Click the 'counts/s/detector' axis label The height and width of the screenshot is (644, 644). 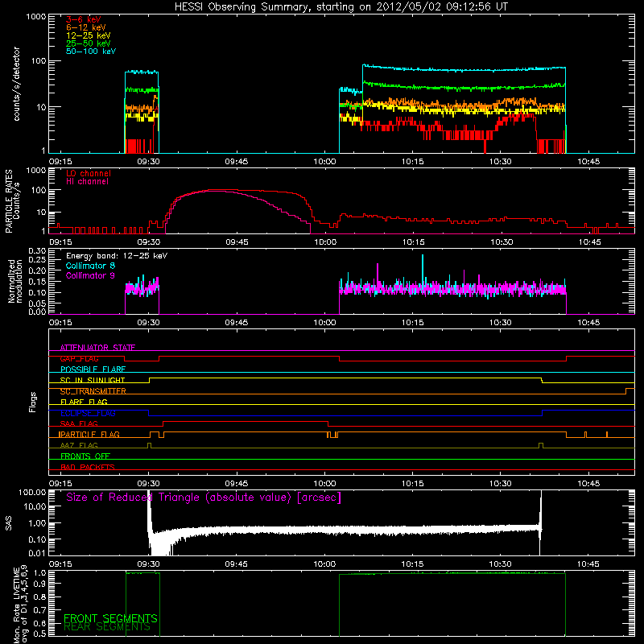[16, 84]
